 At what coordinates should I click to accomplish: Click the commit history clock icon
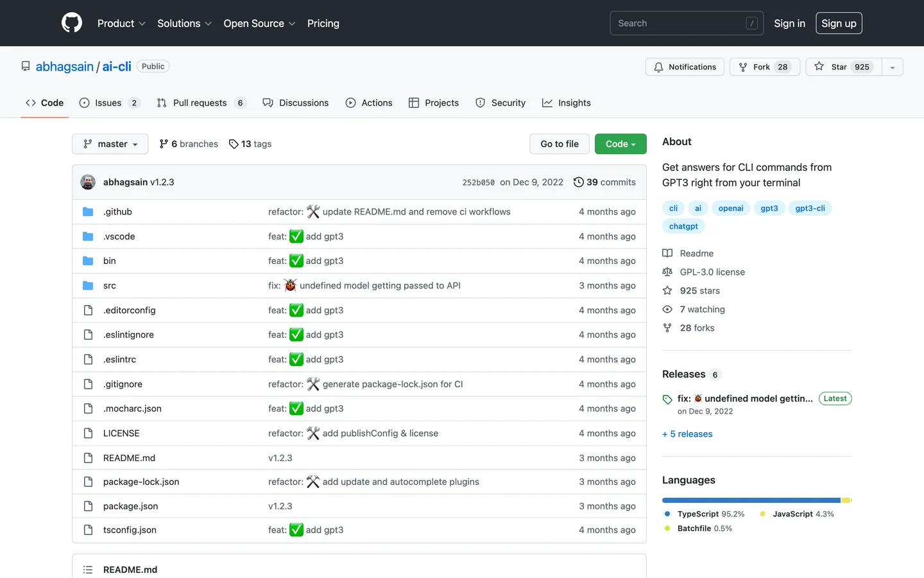[x=578, y=182]
